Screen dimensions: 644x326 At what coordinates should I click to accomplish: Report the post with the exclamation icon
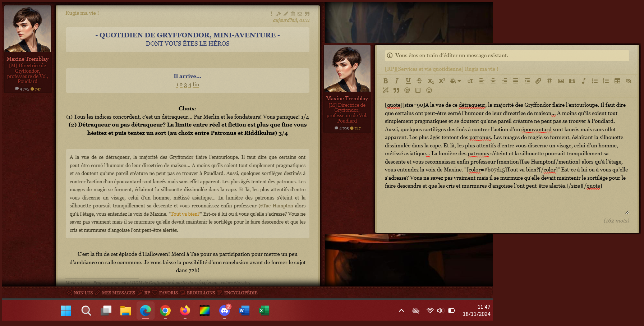[x=271, y=14]
